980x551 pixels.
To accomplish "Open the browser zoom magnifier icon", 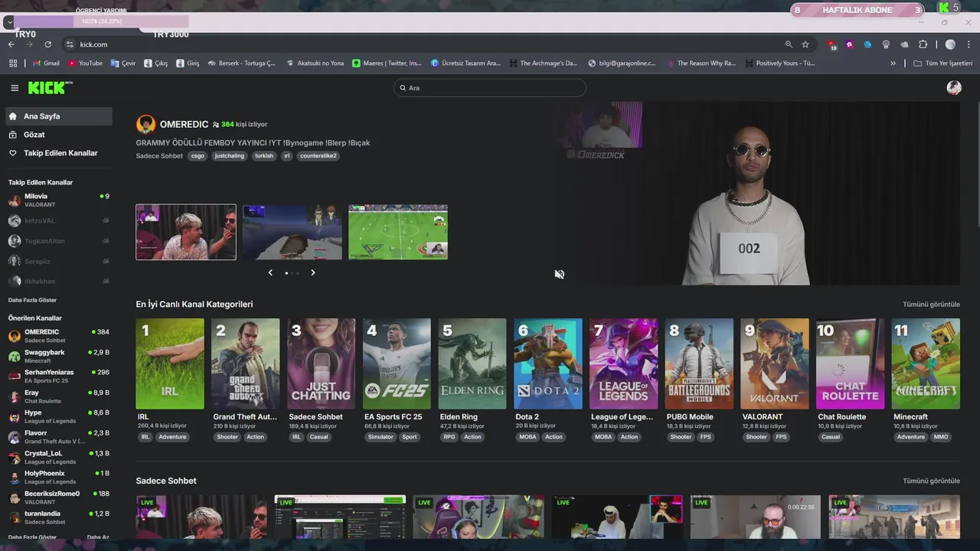I will [x=789, y=44].
